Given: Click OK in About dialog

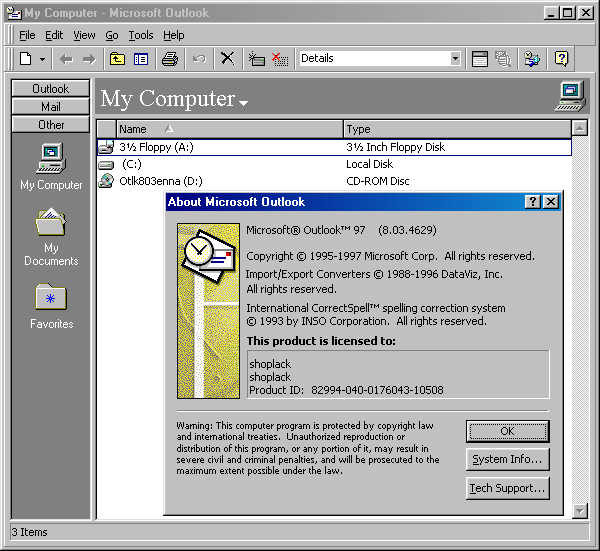Looking at the screenshot, I should 507,431.
